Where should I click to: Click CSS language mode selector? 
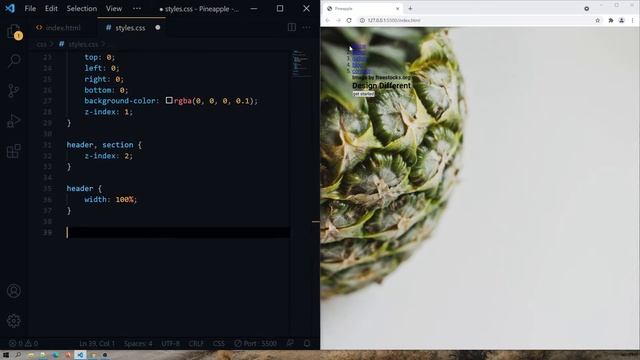(218, 344)
